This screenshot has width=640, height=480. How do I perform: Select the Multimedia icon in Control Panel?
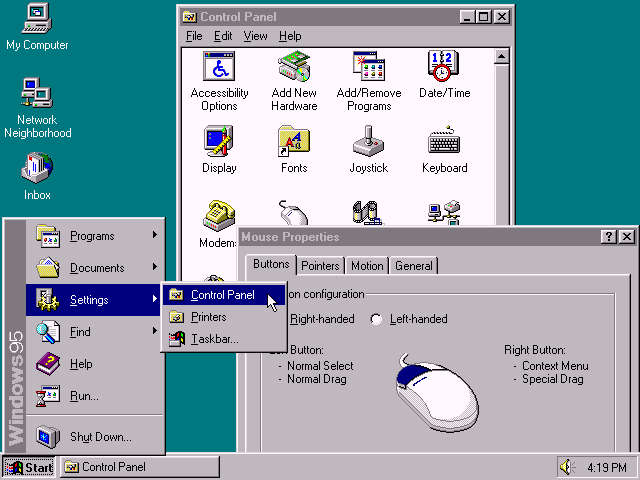tap(368, 213)
